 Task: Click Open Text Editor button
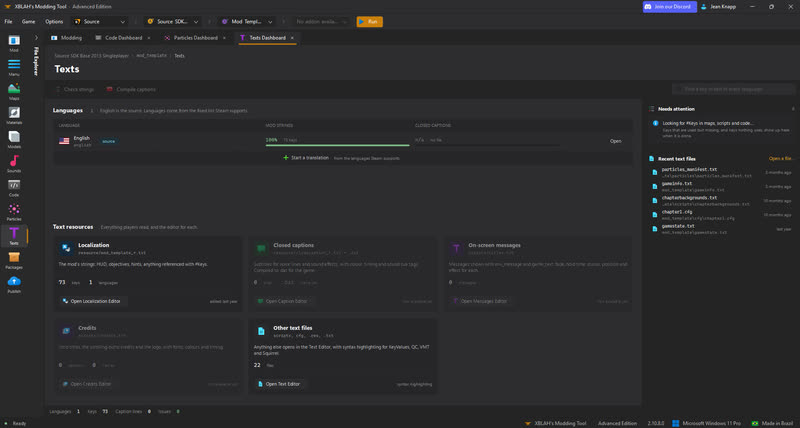point(279,384)
